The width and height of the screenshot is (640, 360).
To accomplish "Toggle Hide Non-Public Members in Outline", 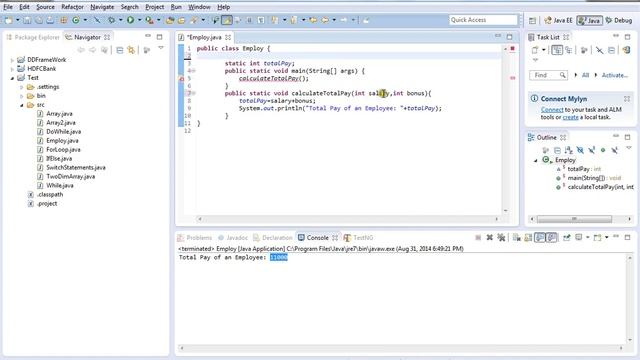I will 603,150.
